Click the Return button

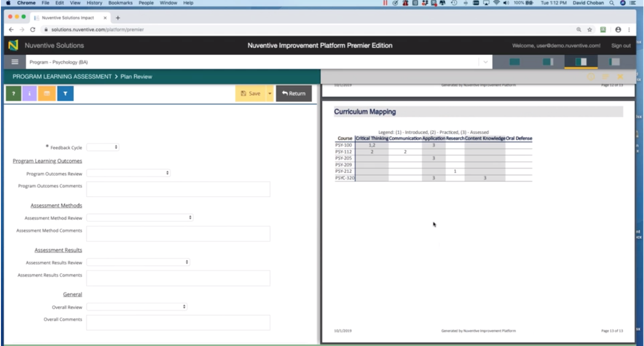[x=294, y=93]
